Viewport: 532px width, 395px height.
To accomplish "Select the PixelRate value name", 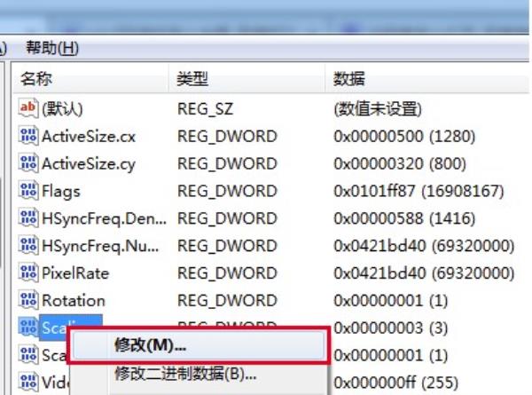I will 75,273.
